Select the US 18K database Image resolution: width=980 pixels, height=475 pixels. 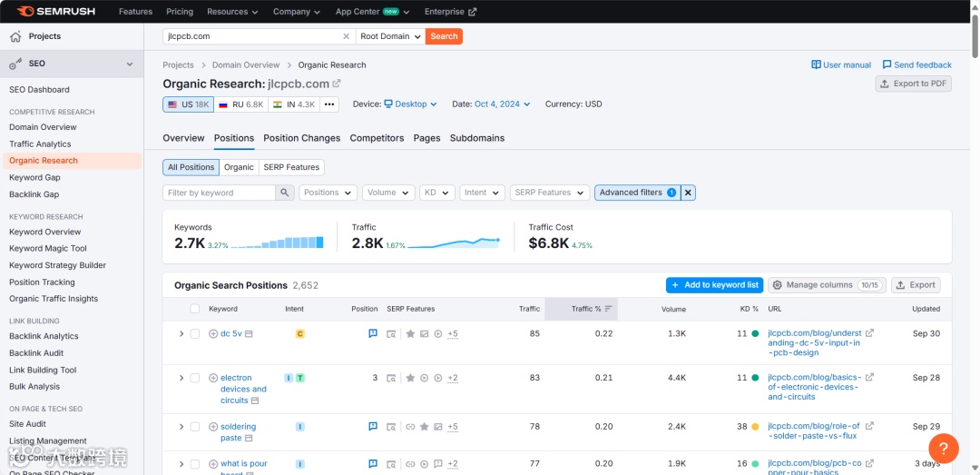[x=188, y=104]
